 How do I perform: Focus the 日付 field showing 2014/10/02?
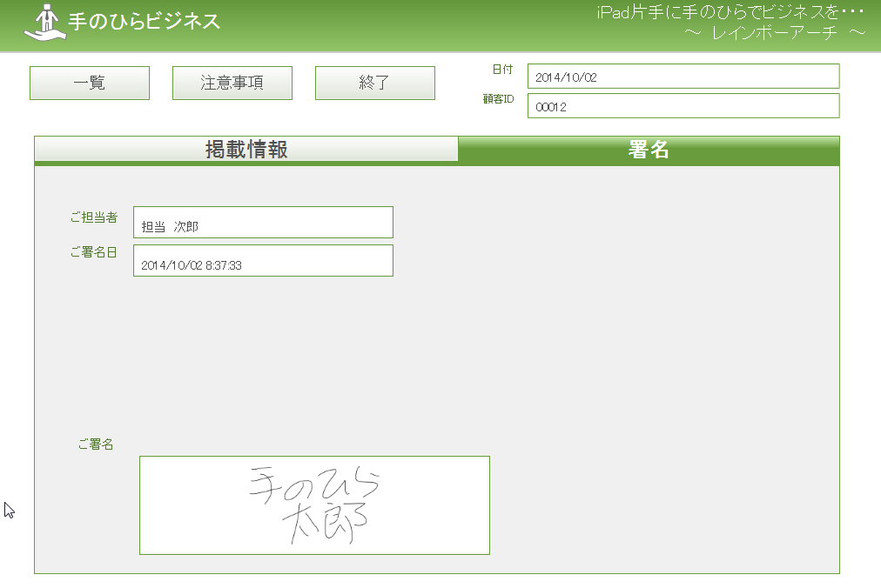[x=683, y=77]
